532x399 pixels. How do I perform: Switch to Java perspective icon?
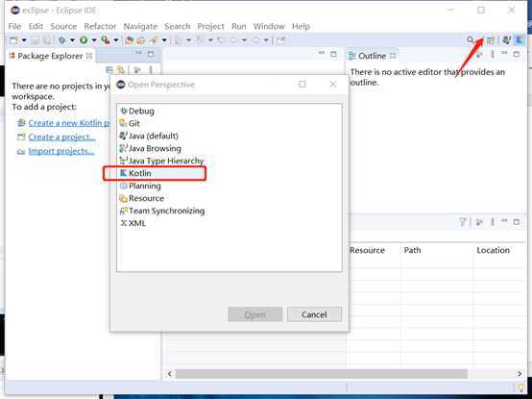(507, 40)
